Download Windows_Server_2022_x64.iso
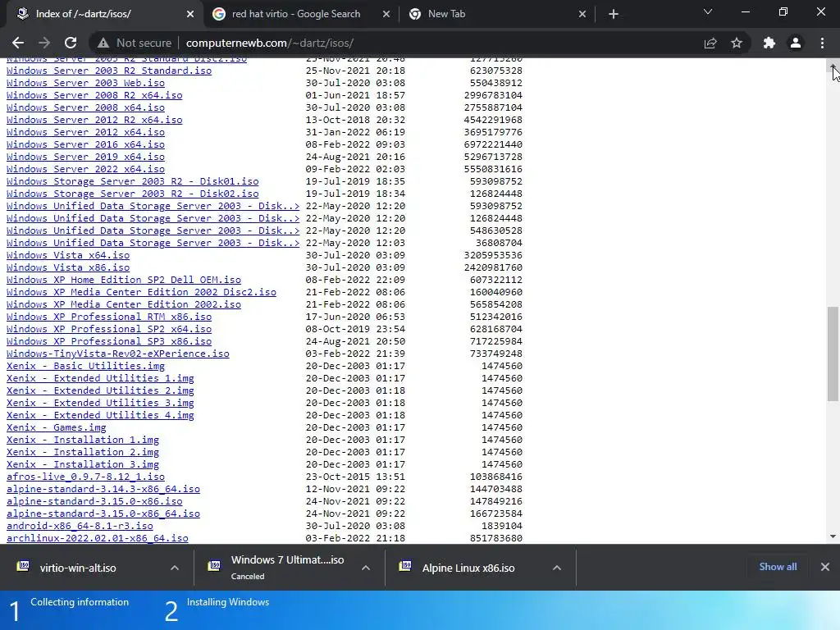 85,169
